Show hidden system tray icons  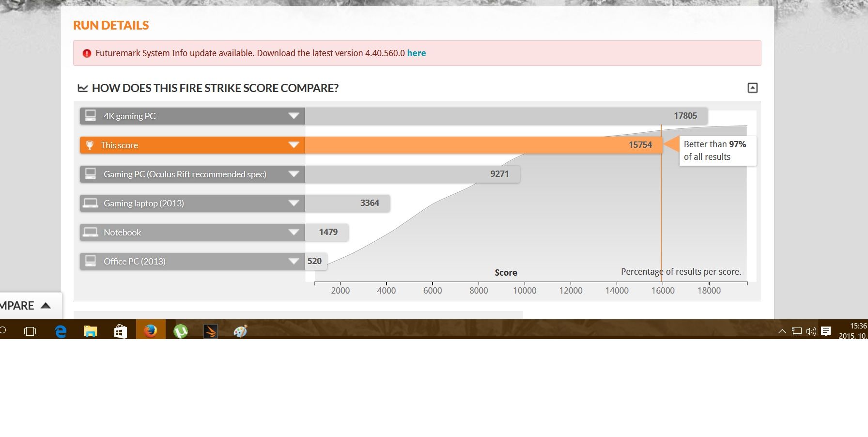782,331
